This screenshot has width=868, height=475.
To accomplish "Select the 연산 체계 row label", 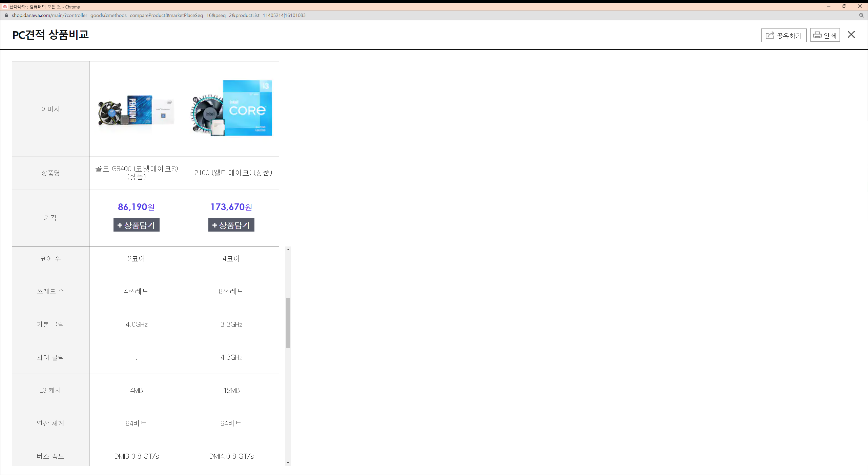I will point(50,423).
